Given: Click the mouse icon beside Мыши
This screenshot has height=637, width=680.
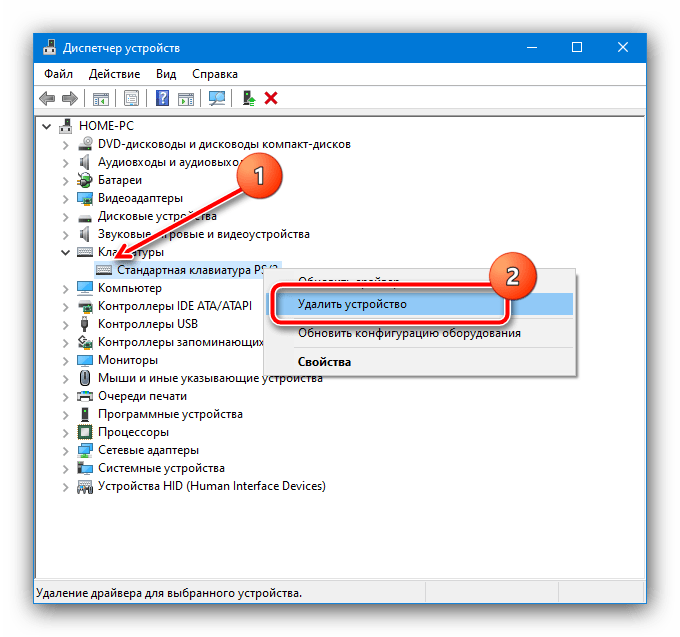Looking at the screenshot, I should 85,378.
